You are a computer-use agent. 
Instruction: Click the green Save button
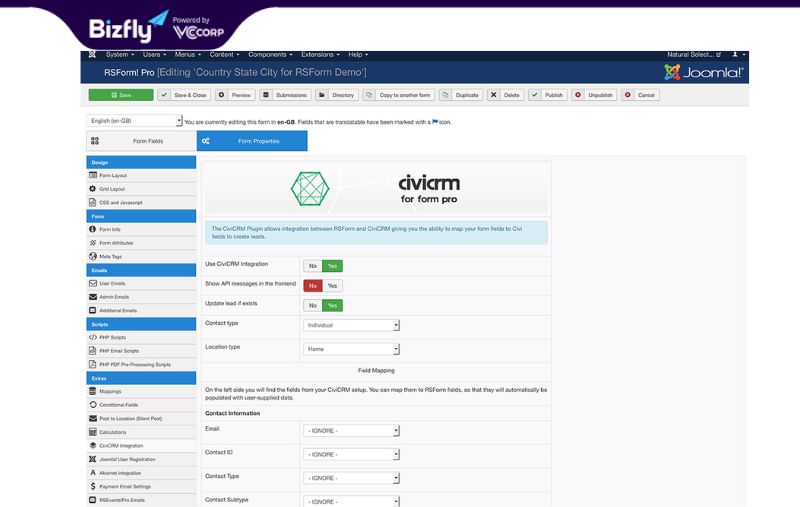pos(121,95)
